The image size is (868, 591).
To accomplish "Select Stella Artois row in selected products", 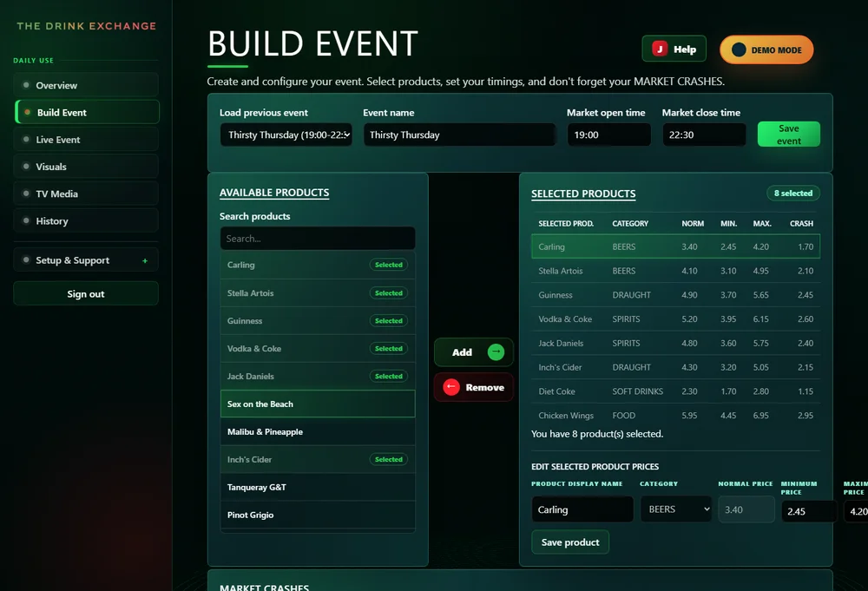I will 675,271.
